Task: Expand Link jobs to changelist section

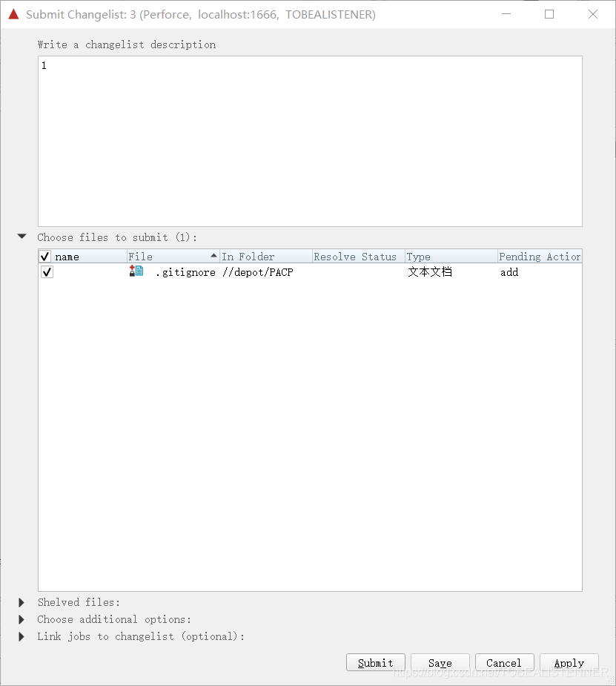Action: [x=21, y=636]
